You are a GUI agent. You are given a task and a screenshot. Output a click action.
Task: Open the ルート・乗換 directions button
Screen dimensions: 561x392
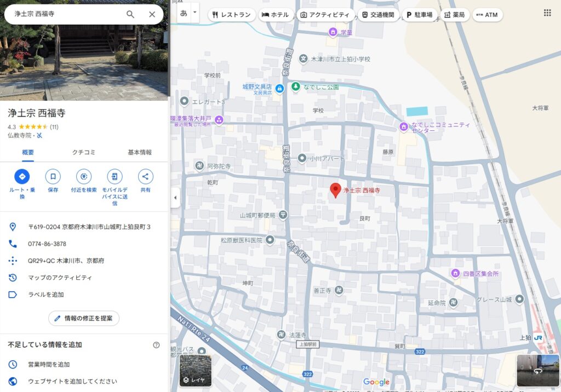click(22, 176)
